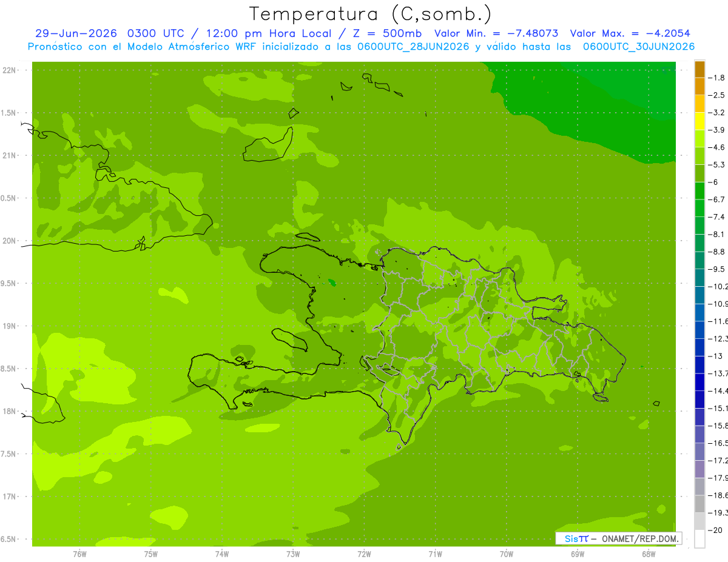
Task: Click the '-20' colorbar value
Action: [x=715, y=530]
